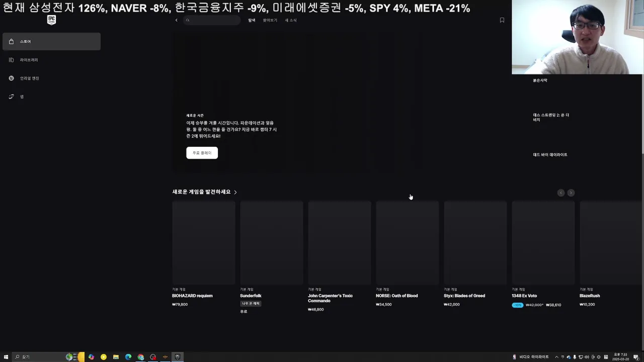Open the 언리얼 엔진 (Unreal Engine) sidebar item
This screenshot has width=644, height=362.
51,78
